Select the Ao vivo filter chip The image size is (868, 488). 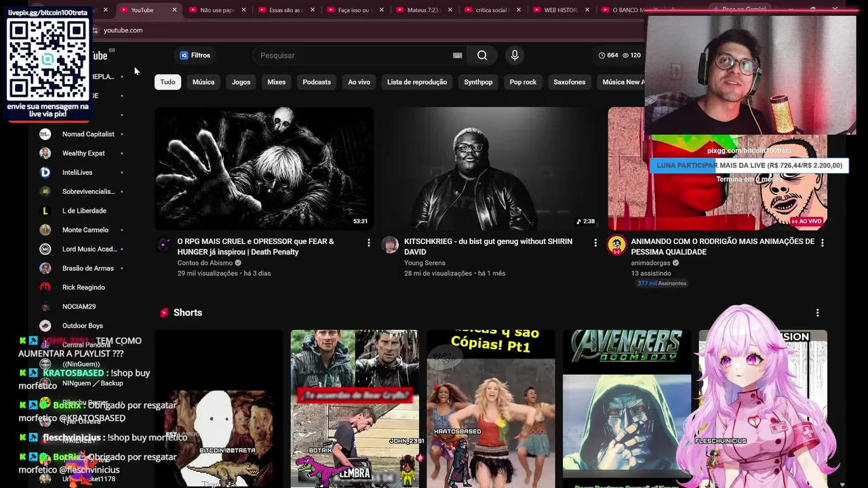359,82
